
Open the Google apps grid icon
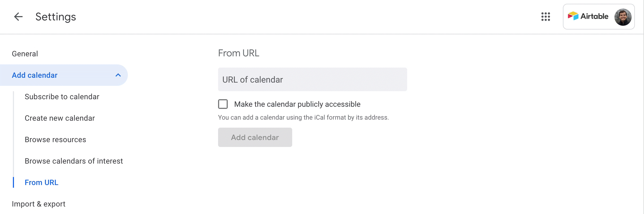point(545,17)
